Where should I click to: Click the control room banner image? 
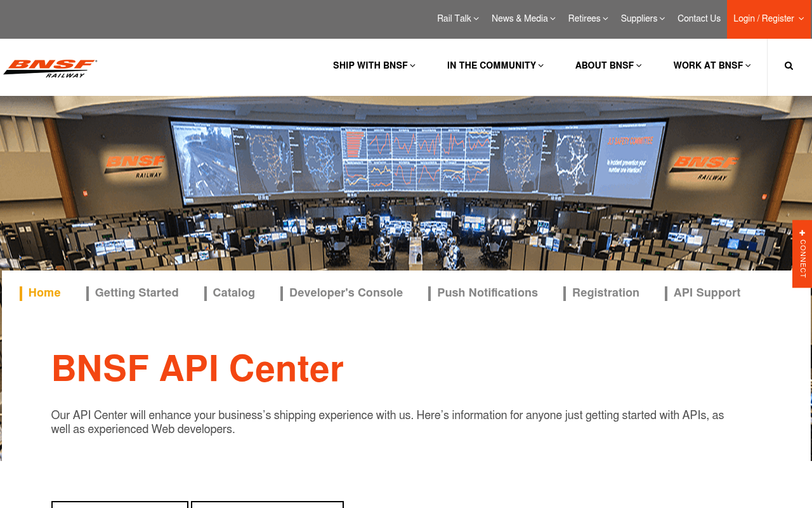coord(406,183)
